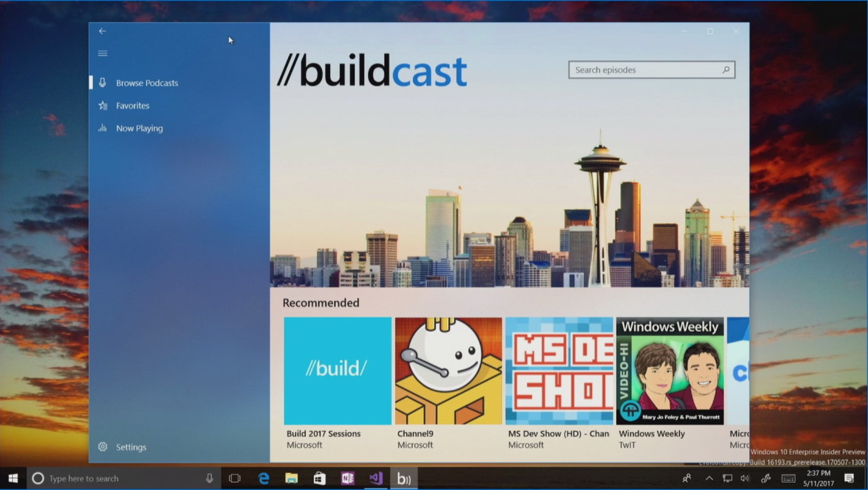
Task: Go back using the back arrow
Action: 102,31
